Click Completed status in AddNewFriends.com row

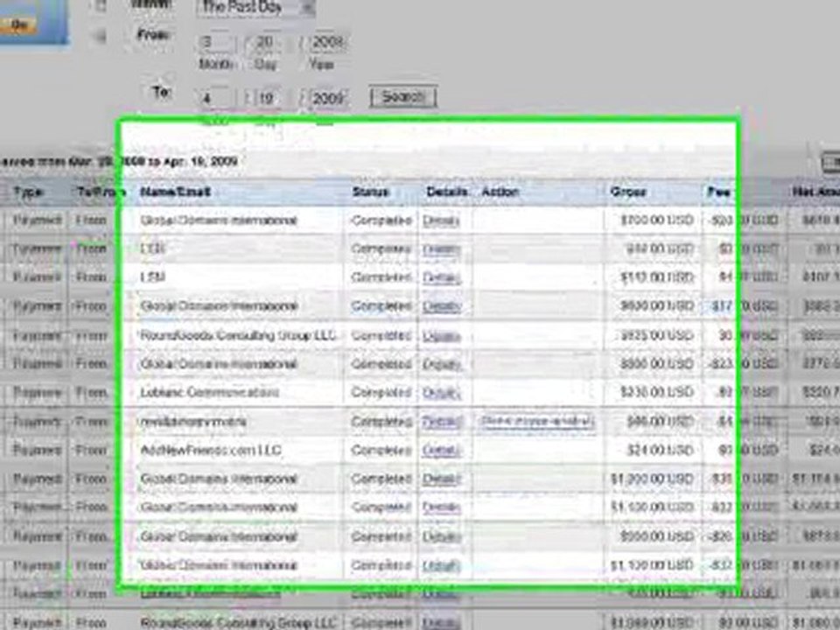tap(381, 450)
